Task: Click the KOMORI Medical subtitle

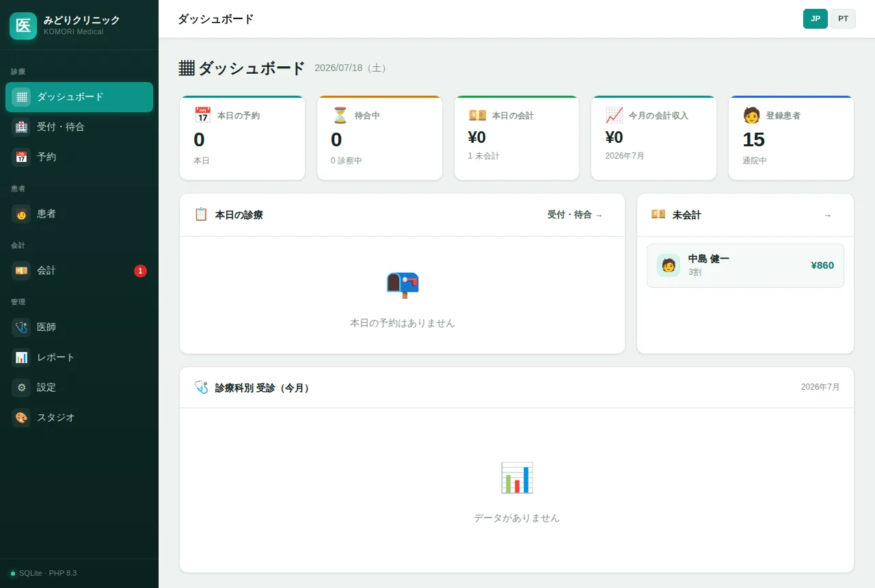Action: pyautogui.click(x=74, y=31)
